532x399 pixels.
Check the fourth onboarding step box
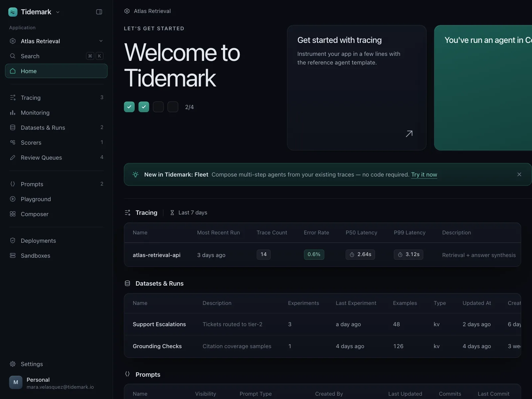(173, 107)
